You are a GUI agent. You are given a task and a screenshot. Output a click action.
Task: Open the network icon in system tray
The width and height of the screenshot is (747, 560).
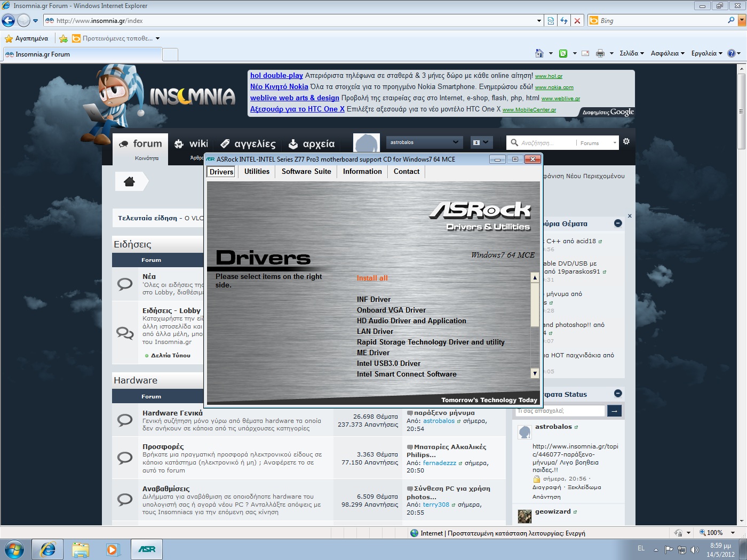click(682, 549)
